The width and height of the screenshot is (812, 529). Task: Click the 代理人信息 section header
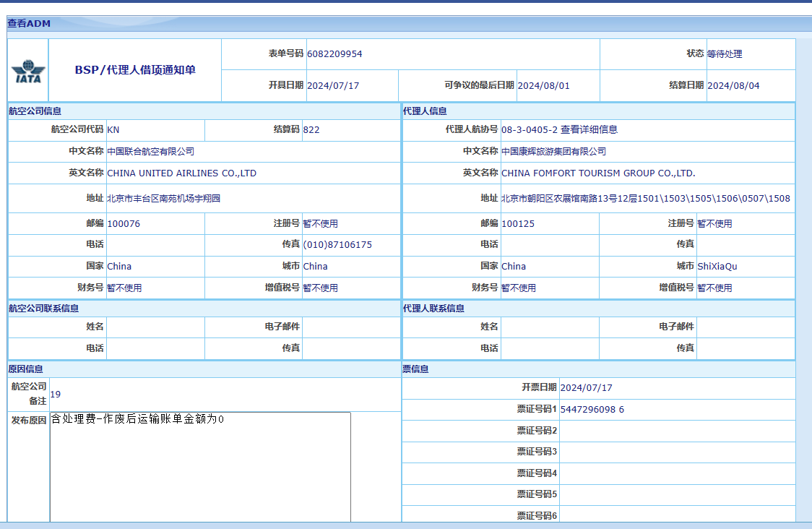[x=425, y=111]
